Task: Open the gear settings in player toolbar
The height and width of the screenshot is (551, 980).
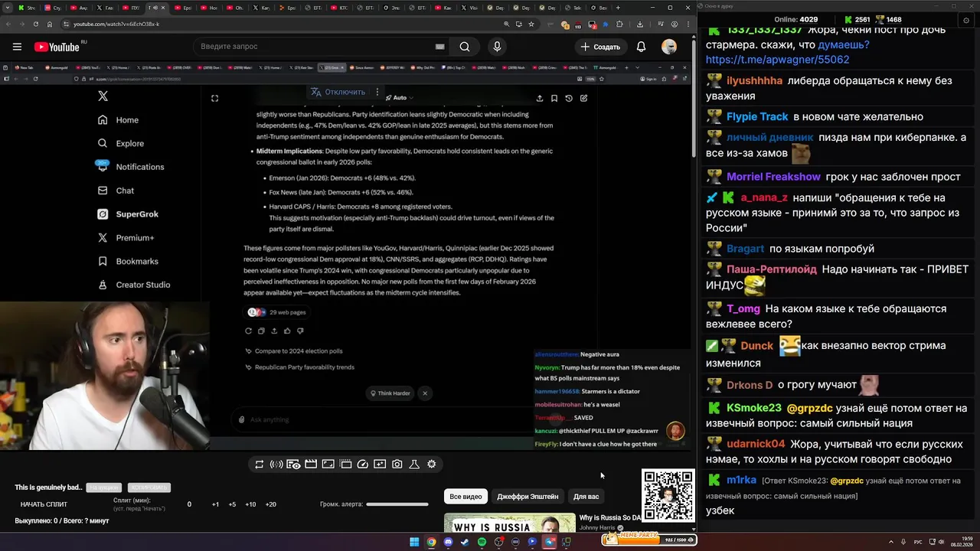Action: [432, 464]
